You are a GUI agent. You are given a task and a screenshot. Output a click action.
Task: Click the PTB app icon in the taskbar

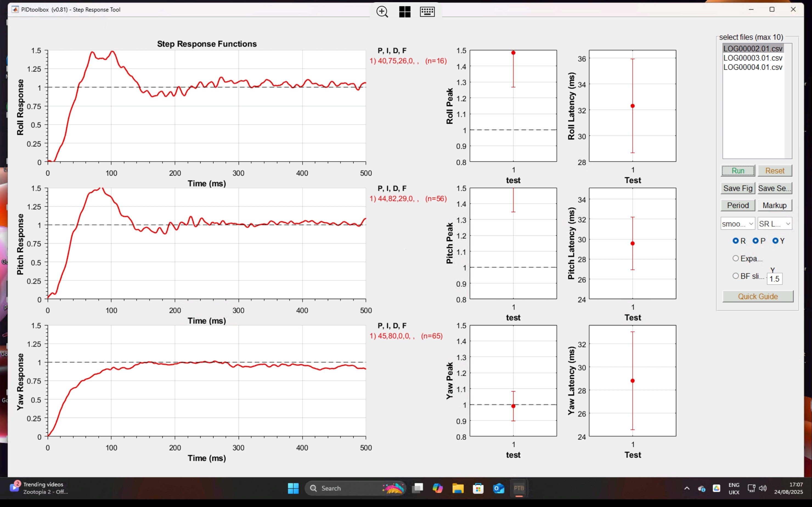519,488
